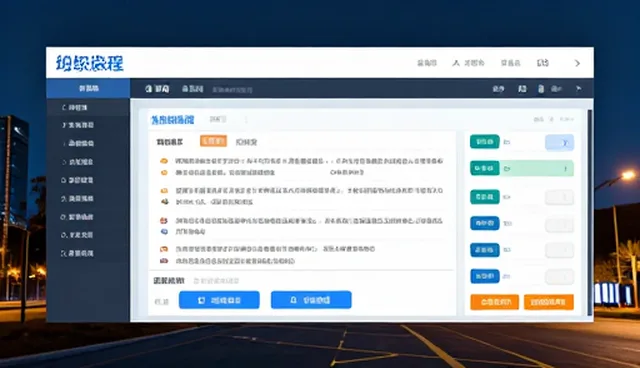
Task: Click the blue logo in the white header
Action: (89, 63)
